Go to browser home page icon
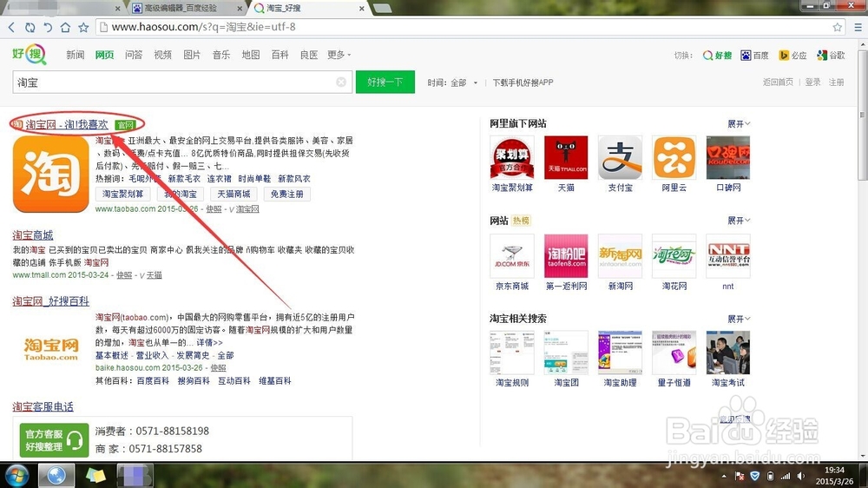The image size is (868, 488). pos(65,27)
